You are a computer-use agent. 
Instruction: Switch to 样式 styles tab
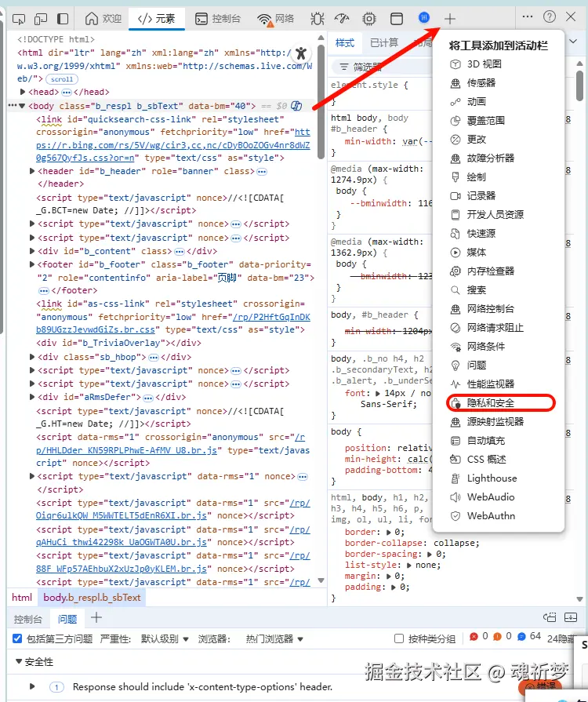click(345, 43)
